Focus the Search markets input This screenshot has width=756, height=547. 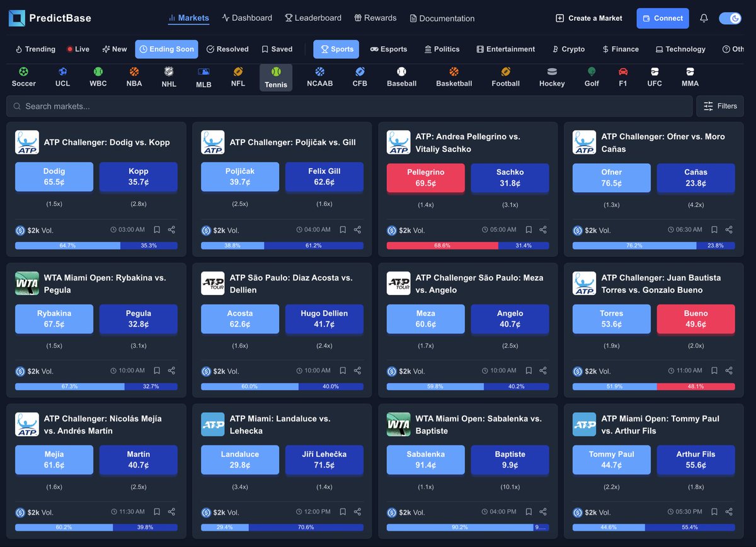pyautogui.click(x=350, y=106)
